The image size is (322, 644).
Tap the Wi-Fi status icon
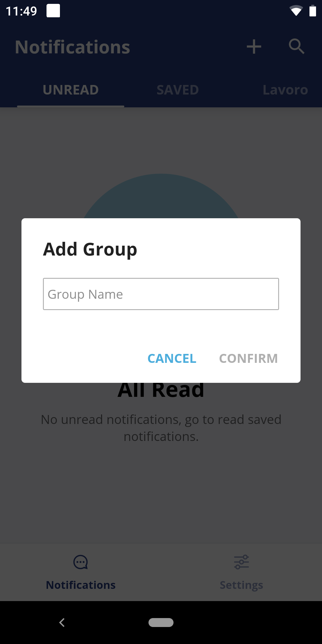pyautogui.click(x=296, y=11)
